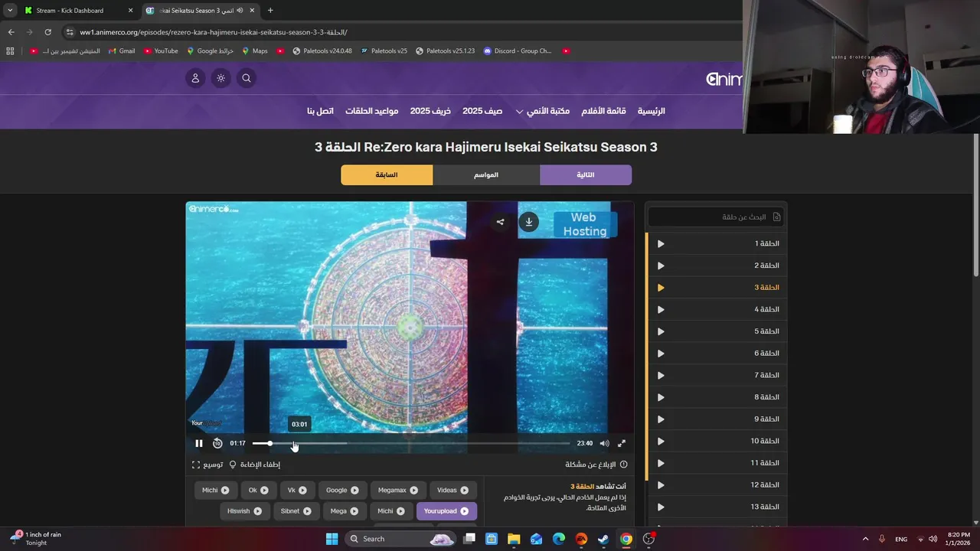Rewind the video 10 seconds
Image resolution: width=980 pixels, height=551 pixels.
[217, 443]
